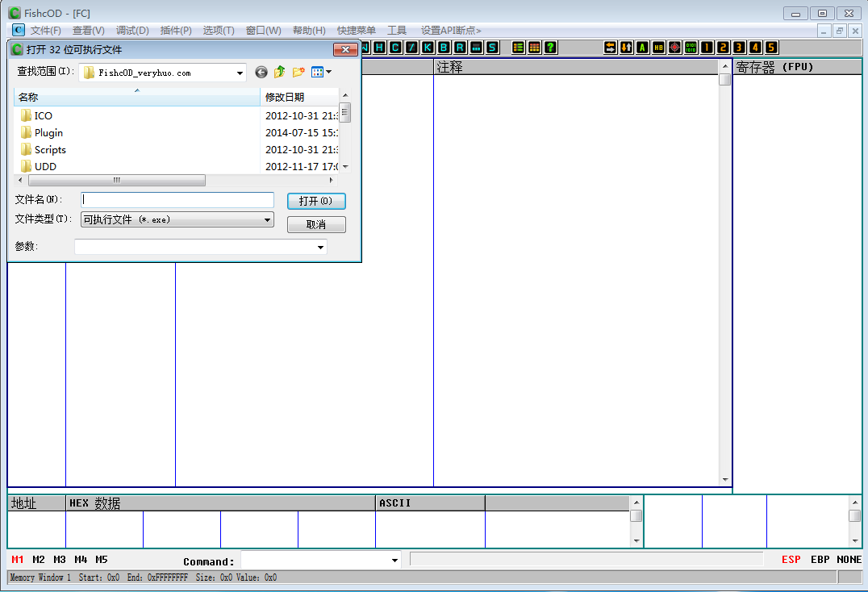The width and height of the screenshot is (868, 592).
Task: Switch to memory window M2
Action: [x=39, y=560]
